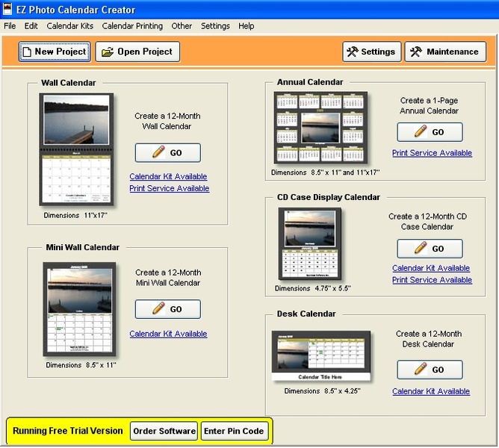
Task: Click the Wall Calendar preview thumbnail
Action: pyautogui.click(x=76, y=149)
